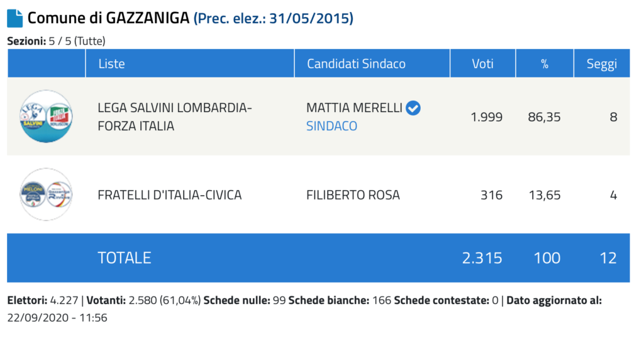The width and height of the screenshot is (644, 341).
Task: Click the blue document icon beside Comune di GAZZANIGA
Action: [x=15, y=18]
